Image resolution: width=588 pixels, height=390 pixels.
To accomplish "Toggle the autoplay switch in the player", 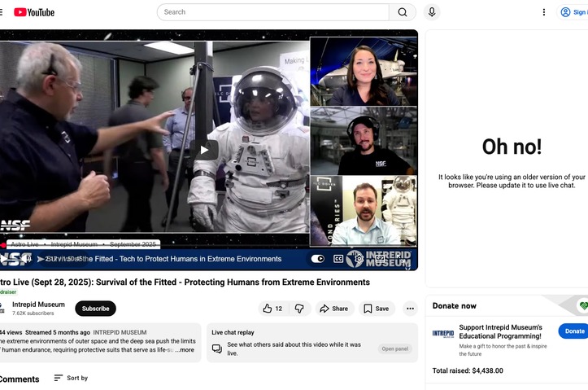I will coord(318,259).
